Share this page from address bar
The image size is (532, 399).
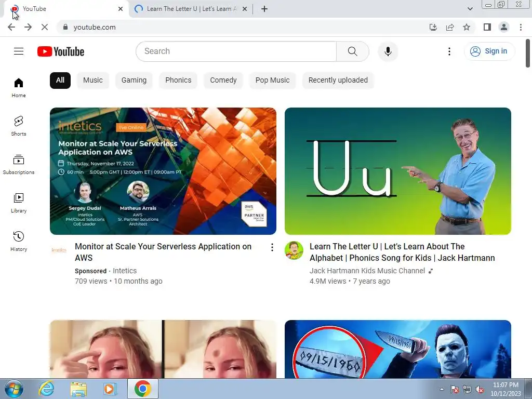coord(450,27)
